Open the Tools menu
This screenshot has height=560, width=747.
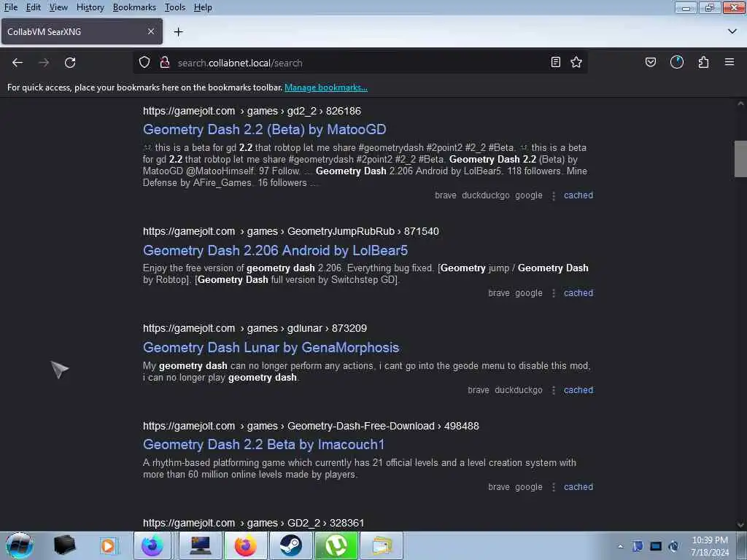175,7
